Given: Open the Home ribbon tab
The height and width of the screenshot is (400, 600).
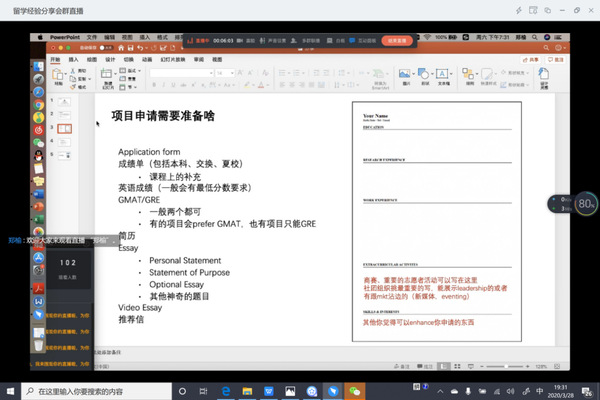Looking at the screenshot, I should pos(55,59).
